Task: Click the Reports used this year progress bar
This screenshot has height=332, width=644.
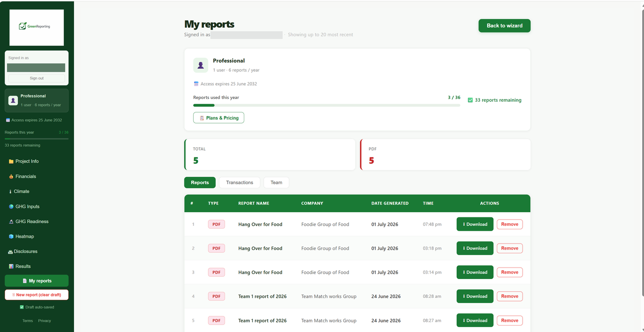Action: tap(327, 105)
